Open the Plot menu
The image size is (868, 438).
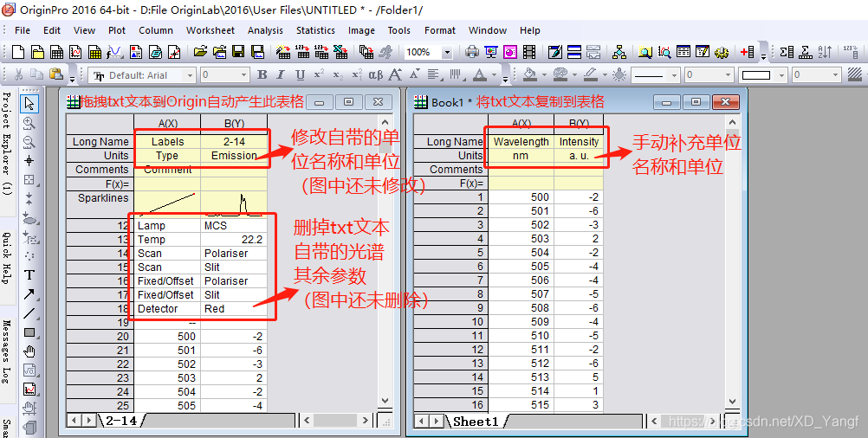click(117, 30)
